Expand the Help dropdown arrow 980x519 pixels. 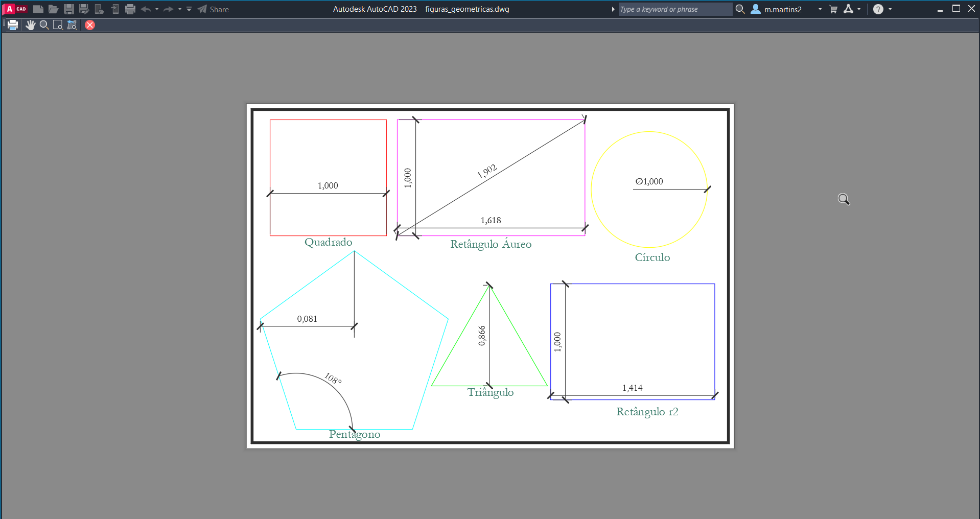point(890,9)
